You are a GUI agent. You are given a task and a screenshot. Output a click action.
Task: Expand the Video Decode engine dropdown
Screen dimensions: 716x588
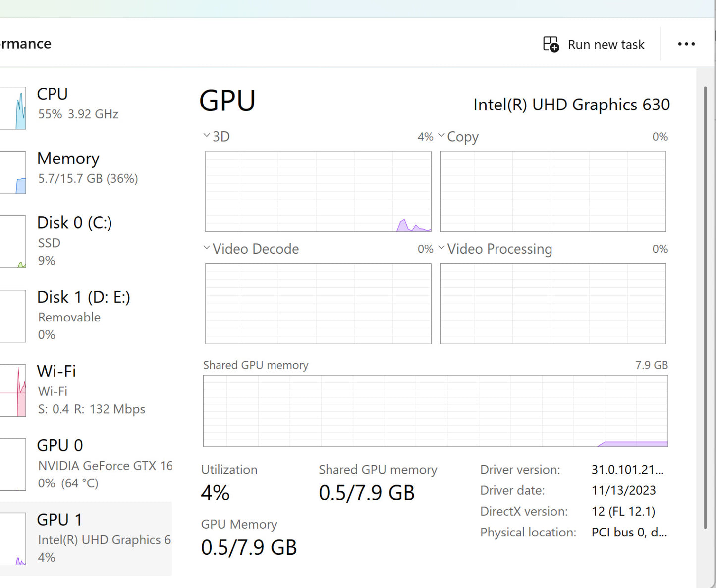pos(207,248)
